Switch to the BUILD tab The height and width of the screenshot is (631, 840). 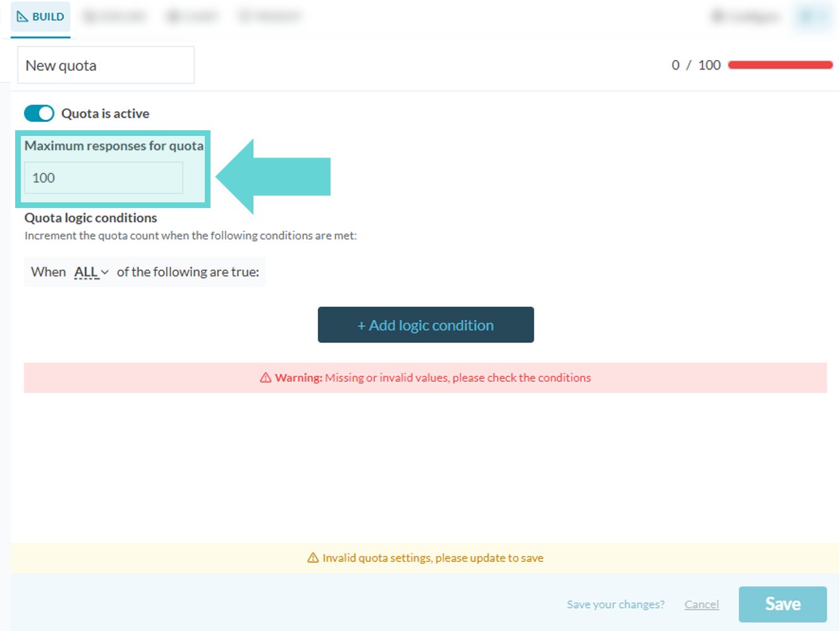tap(40, 17)
